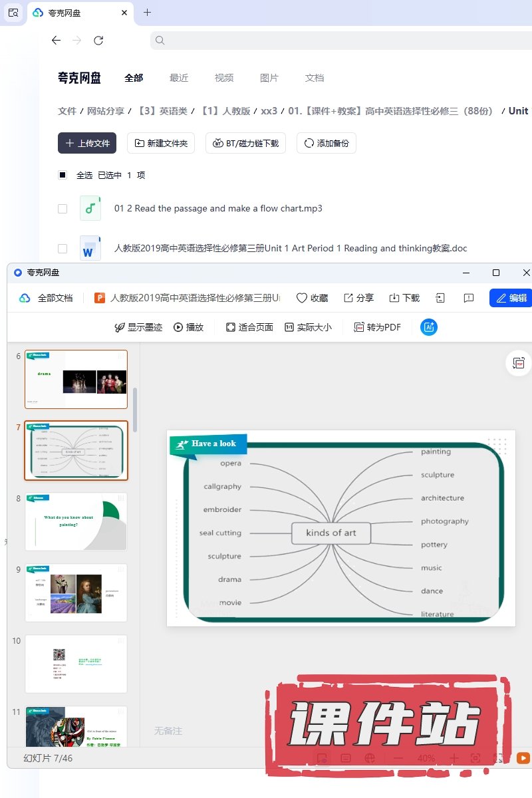This screenshot has height=798, width=532.
Task: Check the box for the mp3 file
Action: click(x=63, y=209)
